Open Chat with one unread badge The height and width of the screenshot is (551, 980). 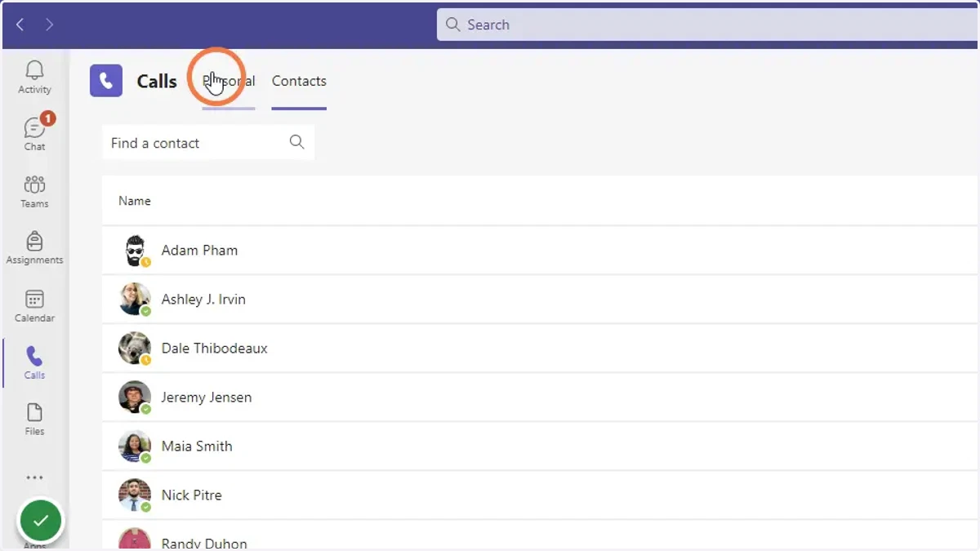[34, 134]
